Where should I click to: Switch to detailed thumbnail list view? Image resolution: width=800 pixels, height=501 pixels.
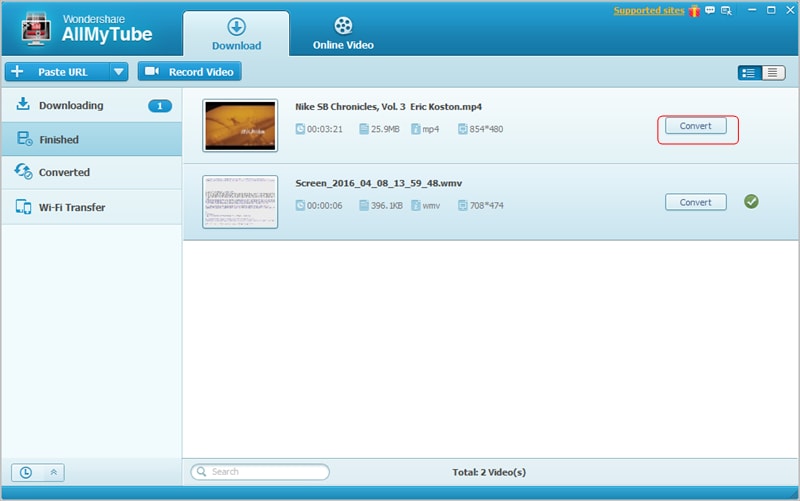(x=749, y=73)
